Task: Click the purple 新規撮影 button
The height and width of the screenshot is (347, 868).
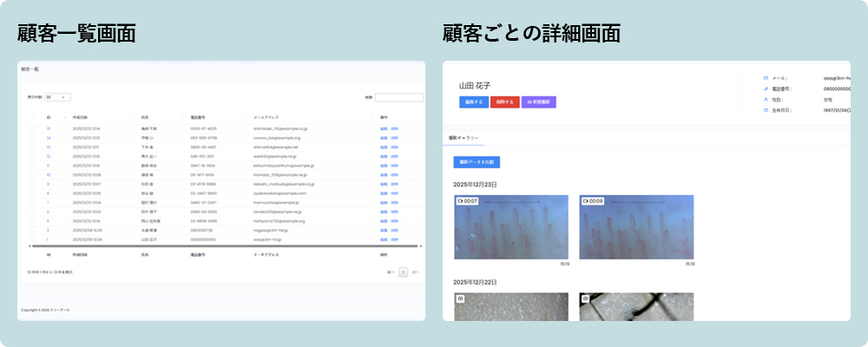Action: (539, 101)
